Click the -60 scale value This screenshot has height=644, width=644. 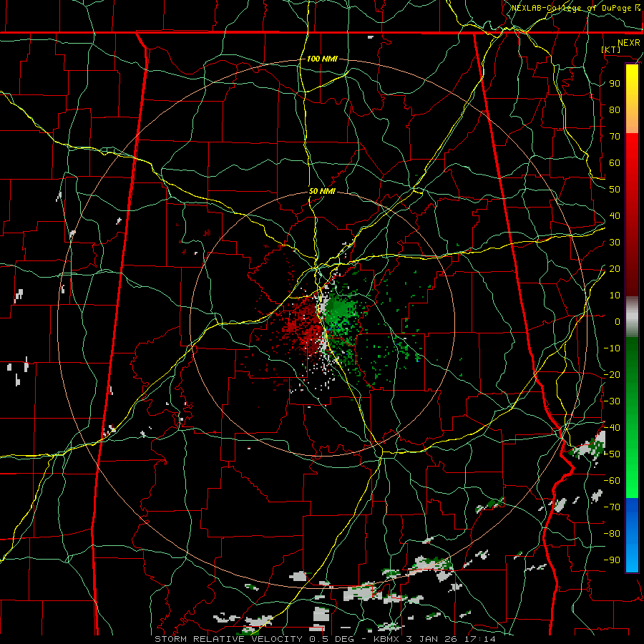coord(612,481)
